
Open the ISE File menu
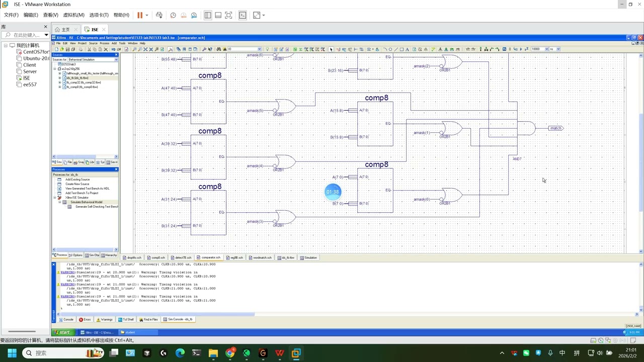click(x=58, y=43)
